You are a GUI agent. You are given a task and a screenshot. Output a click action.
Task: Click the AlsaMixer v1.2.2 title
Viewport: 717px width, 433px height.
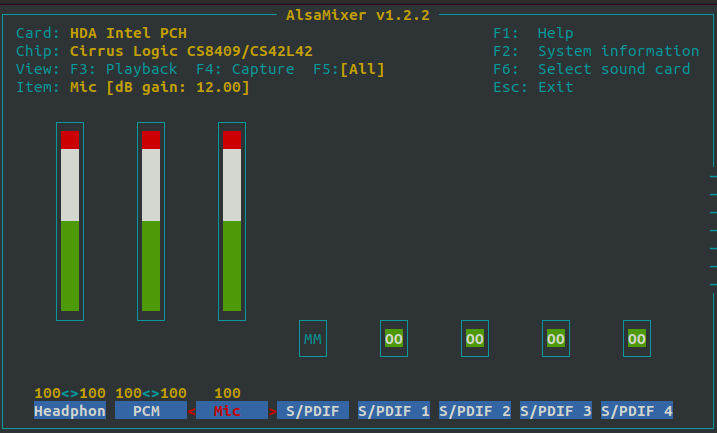click(358, 15)
